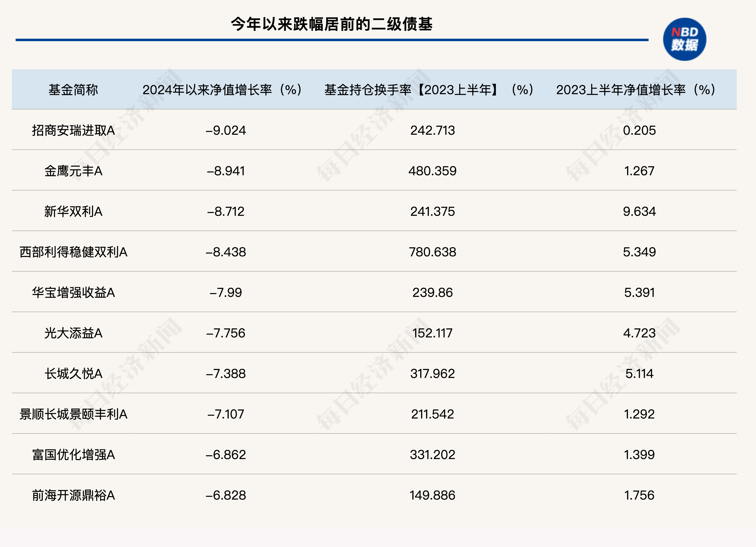This screenshot has width=756, height=547.
Task: Click the NBD数据 logo badge
Action: coord(684,39)
